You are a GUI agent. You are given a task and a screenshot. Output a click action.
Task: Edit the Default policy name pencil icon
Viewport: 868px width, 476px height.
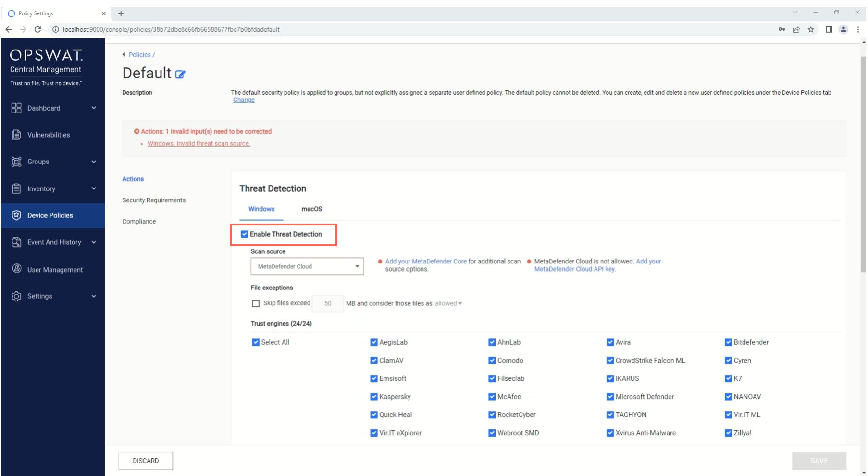coord(180,74)
